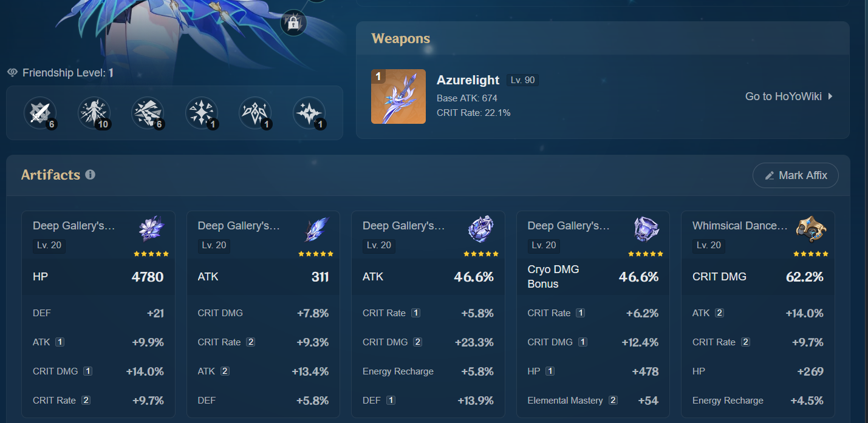Select the Deep Gallery's feather artifact icon
Image resolution: width=868 pixels, height=423 pixels.
coord(316,229)
